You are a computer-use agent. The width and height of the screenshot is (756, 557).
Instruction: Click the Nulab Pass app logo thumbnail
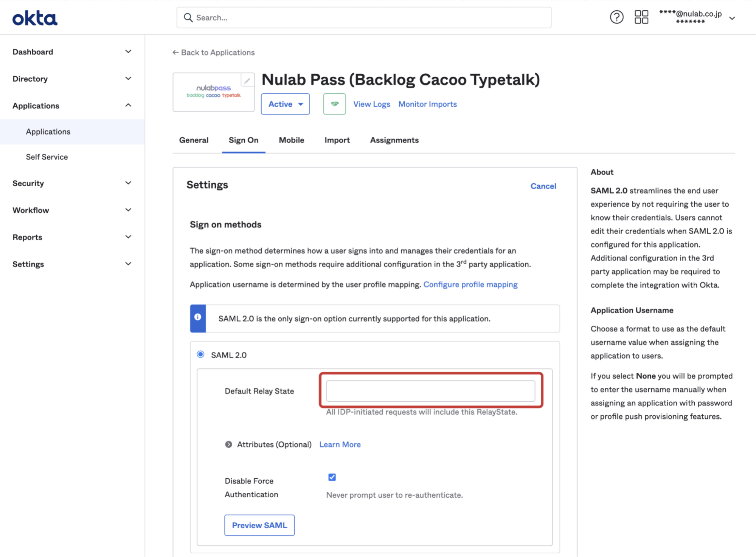click(213, 92)
